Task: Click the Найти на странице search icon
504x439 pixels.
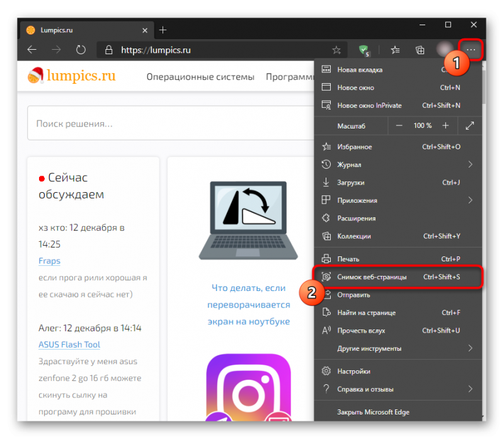Action: coord(326,312)
